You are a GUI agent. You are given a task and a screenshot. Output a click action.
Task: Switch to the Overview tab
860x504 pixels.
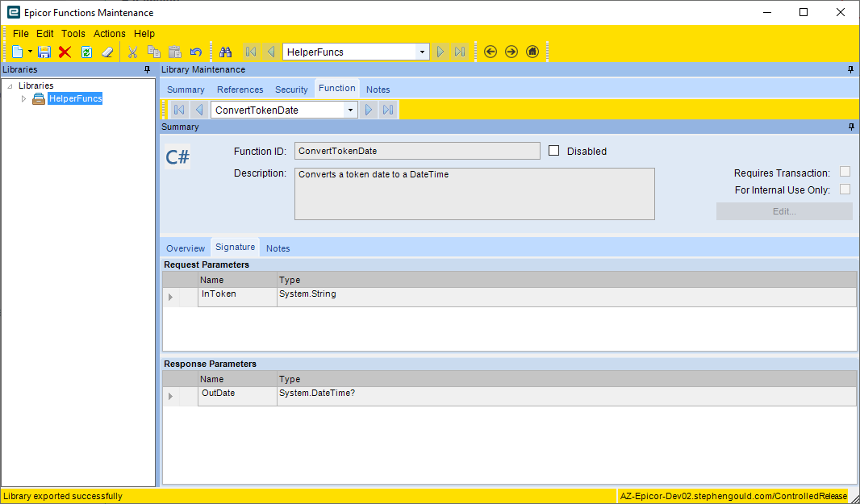click(186, 248)
